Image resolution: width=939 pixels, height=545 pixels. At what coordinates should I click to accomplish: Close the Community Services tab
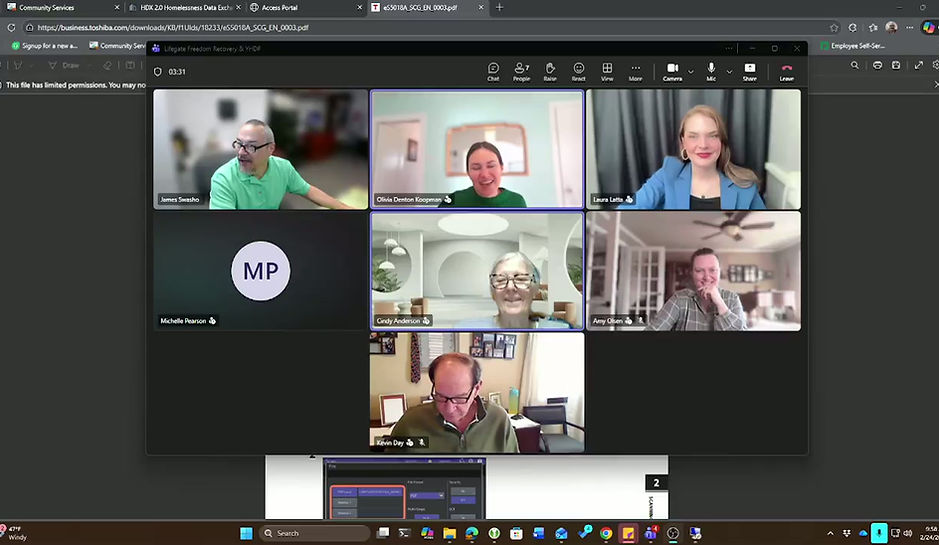click(x=117, y=8)
